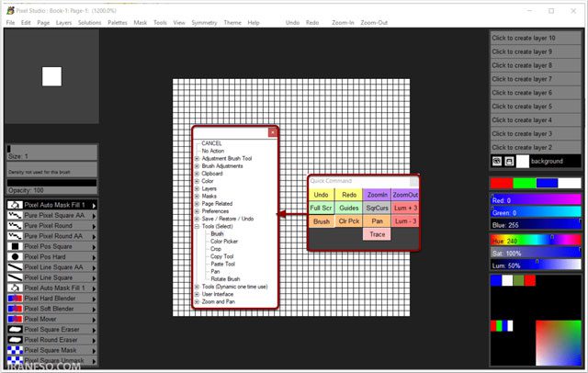This screenshot has height=373, width=588.
Task: Select the Pixel Mover brush icon
Action: click(15, 319)
